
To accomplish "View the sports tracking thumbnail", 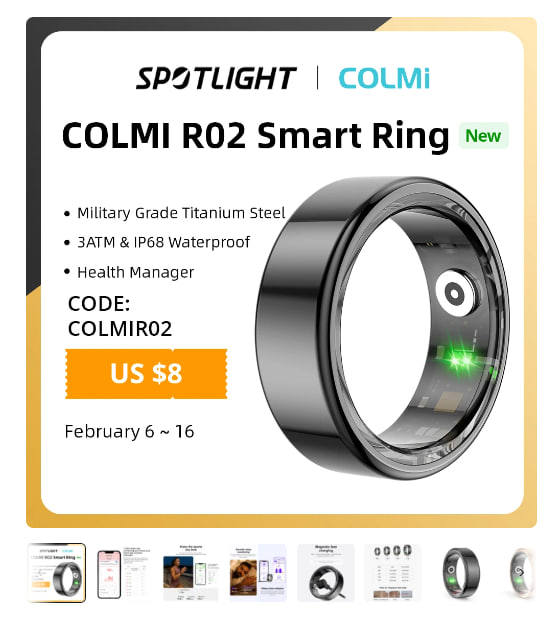I will pyautogui.click(x=191, y=573).
